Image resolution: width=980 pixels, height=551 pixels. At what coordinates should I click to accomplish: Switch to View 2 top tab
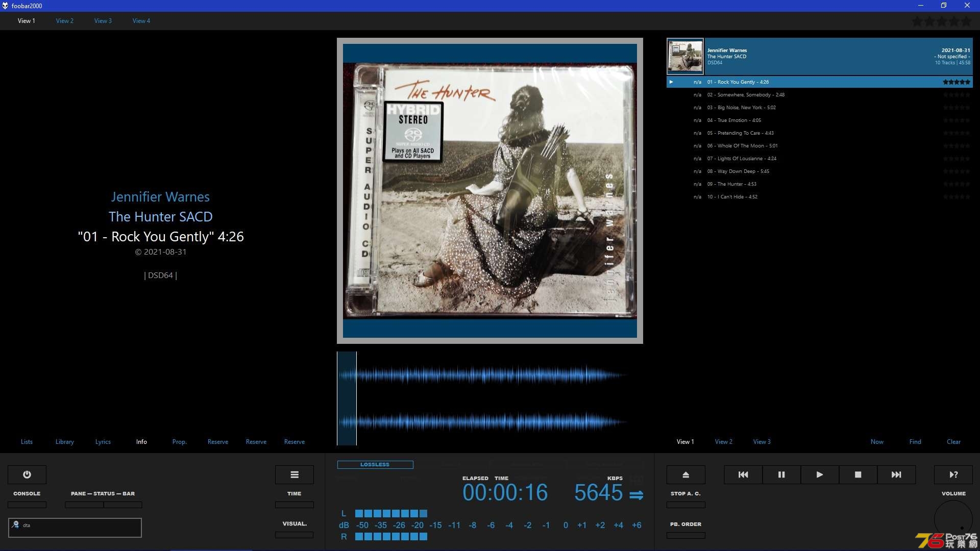tap(65, 21)
